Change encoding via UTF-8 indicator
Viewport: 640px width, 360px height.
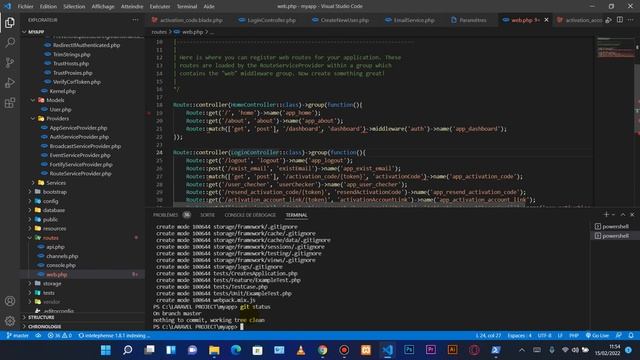coord(544,336)
